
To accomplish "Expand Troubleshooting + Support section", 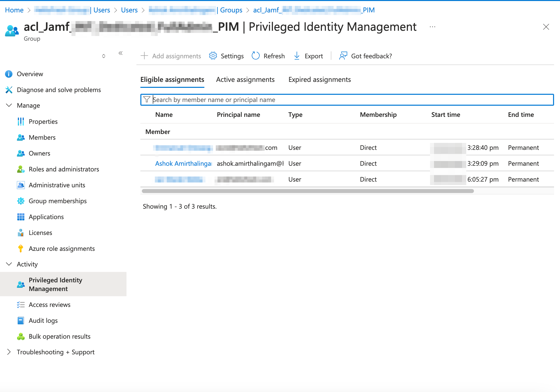I will click(9, 352).
